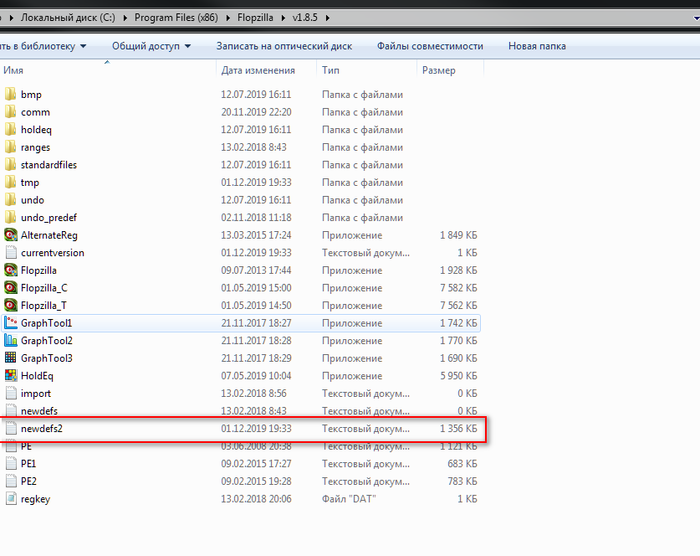Click v1.8.5 breadcrumb segment
The width and height of the screenshot is (700, 556).
[x=305, y=18]
